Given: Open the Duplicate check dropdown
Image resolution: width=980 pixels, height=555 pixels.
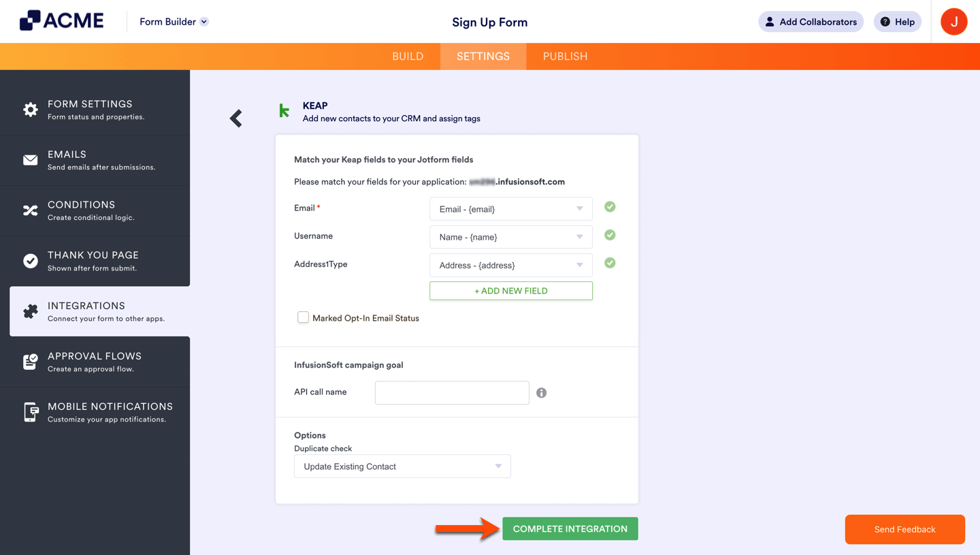Looking at the screenshot, I should pos(402,466).
